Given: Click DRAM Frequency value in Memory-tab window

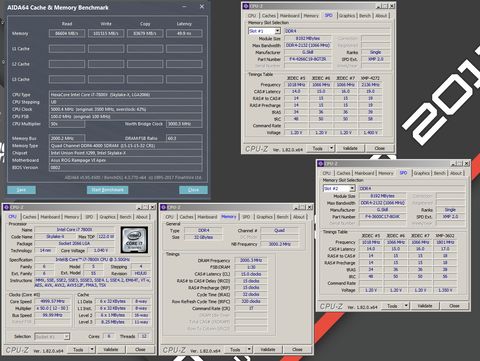Looking at the screenshot, I should tap(251, 261).
